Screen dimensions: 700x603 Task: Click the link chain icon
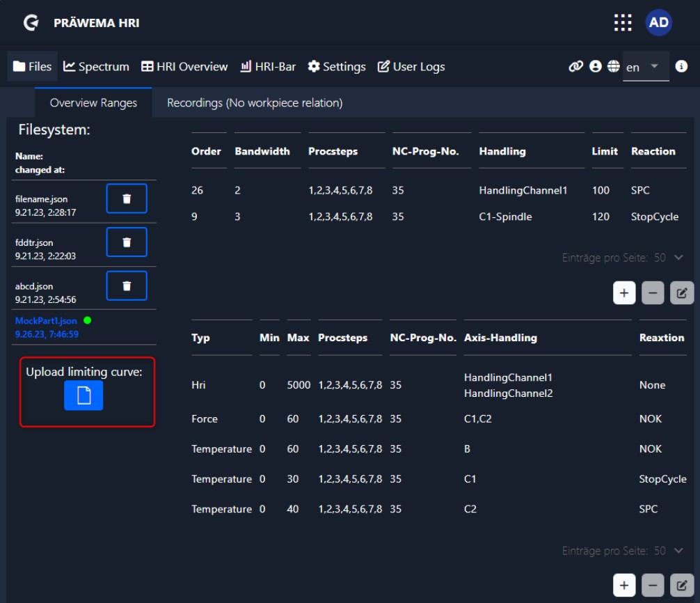575,66
